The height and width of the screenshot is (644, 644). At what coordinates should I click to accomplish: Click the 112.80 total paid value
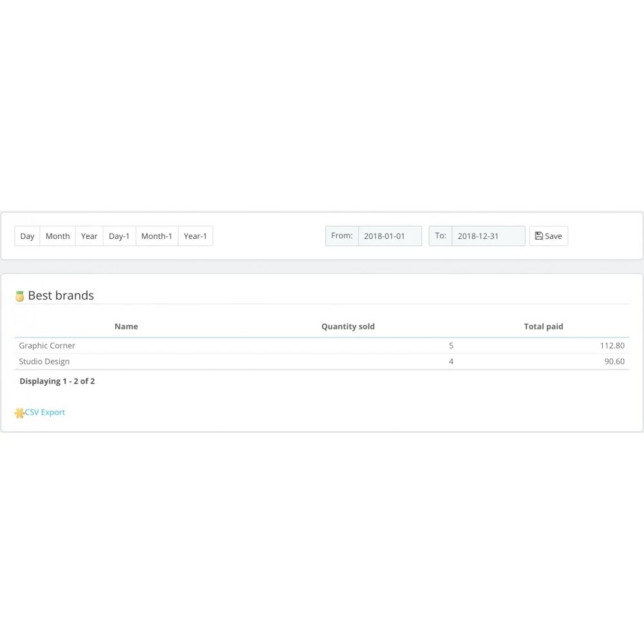point(612,346)
